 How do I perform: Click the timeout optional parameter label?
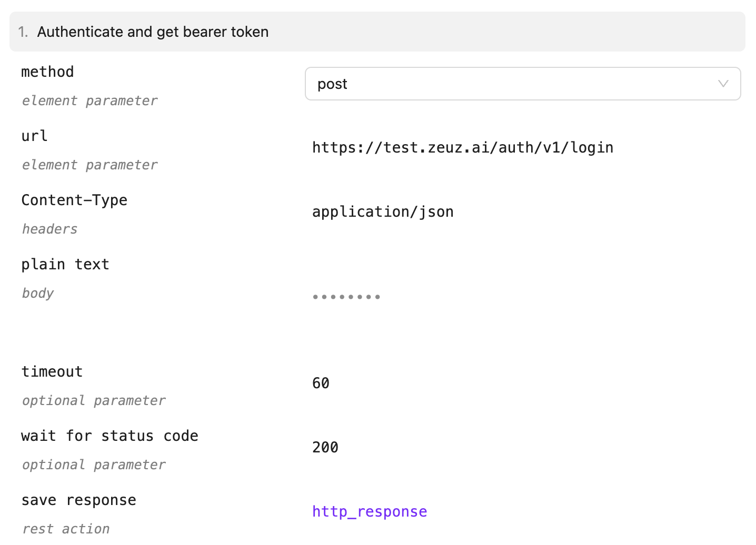pos(94,400)
